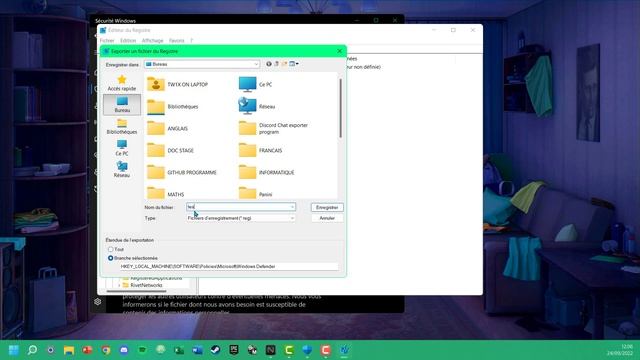Open File Explorer from the taskbar
This screenshot has height=360, width=640.
[69, 350]
